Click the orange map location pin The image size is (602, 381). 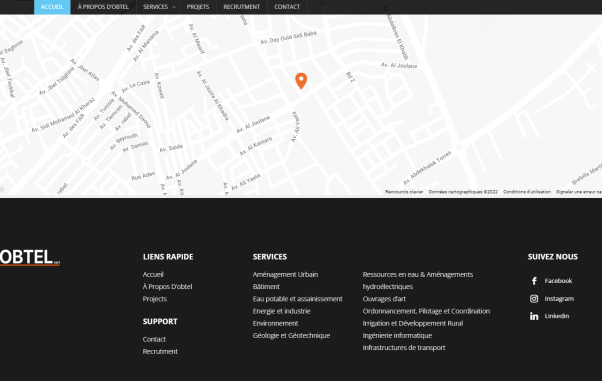(301, 81)
